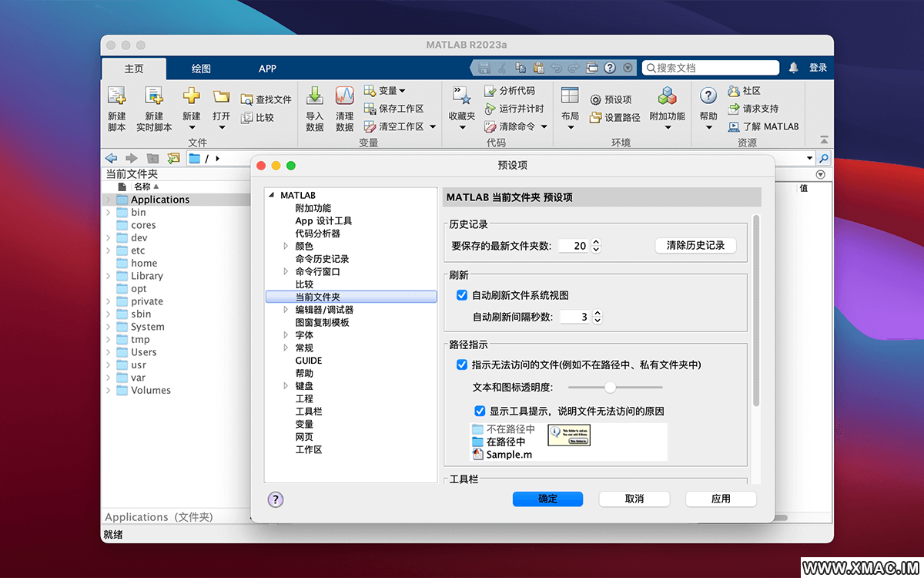
Task: Open 预设项 (Preferences) from the ribbon
Action: (x=611, y=99)
